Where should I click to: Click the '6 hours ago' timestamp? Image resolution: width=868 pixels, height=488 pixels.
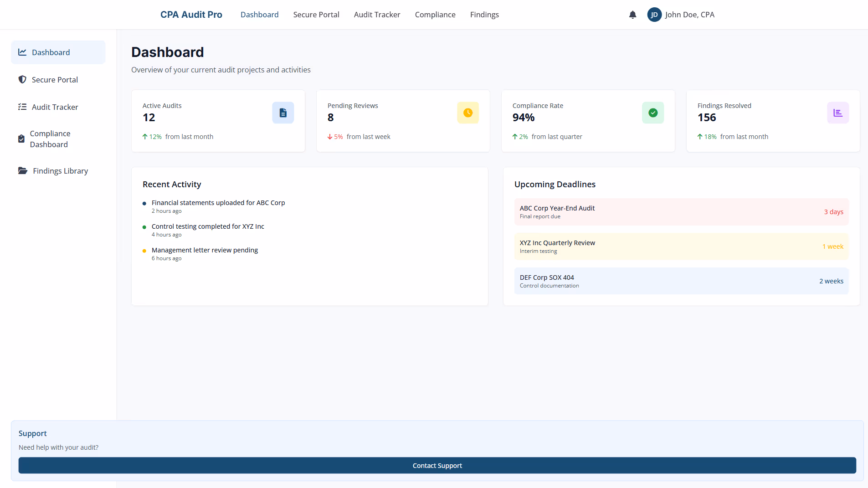click(x=167, y=258)
